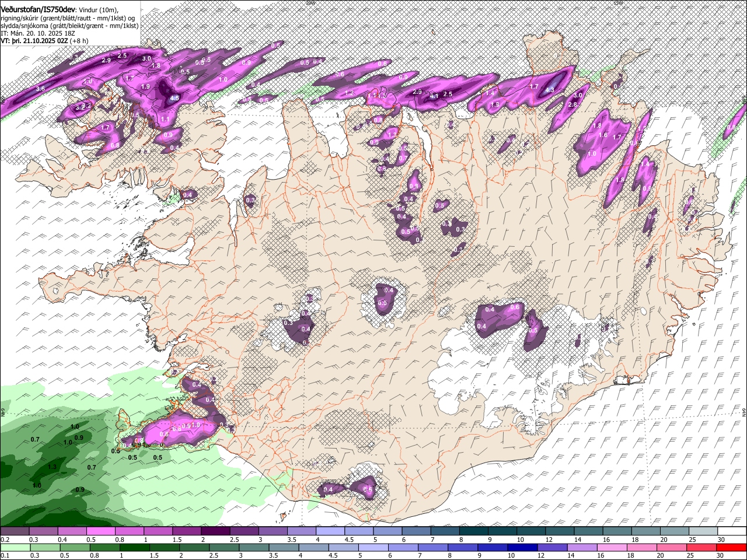The height and width of the screenshot is (560, 747).
Task: Click the 'VT: þri. 21.10.2025 02Z' valid time
Action: coord(35,41)
